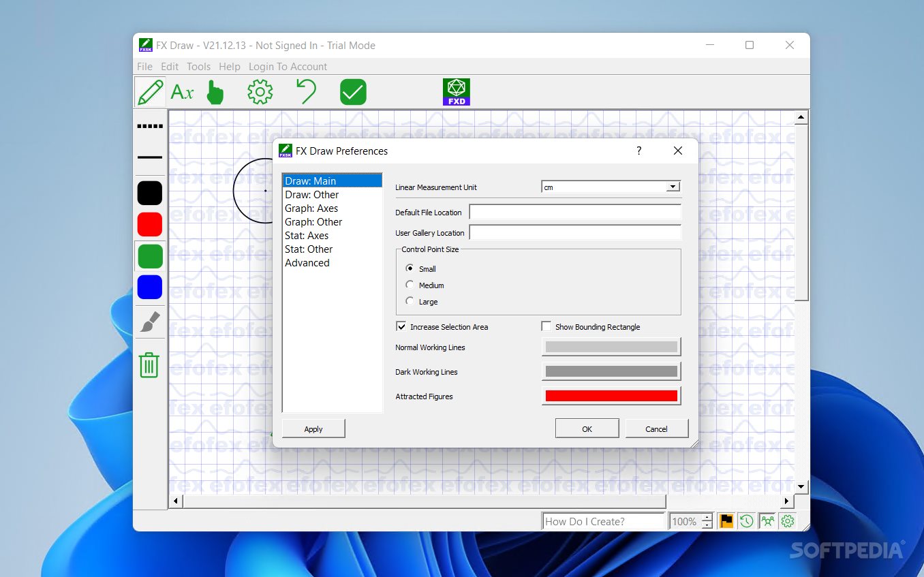This screenshot has width=924, height=577.
Task: Click the vertical scrollbar up arrow
Action: (x=801, y=118)
